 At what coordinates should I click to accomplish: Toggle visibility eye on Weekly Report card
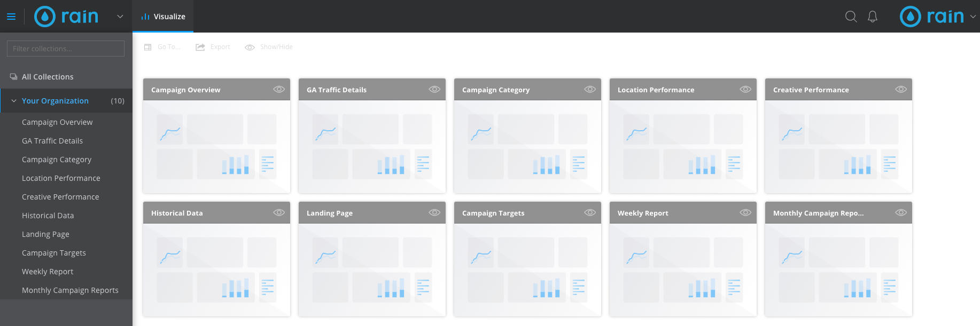745,212
